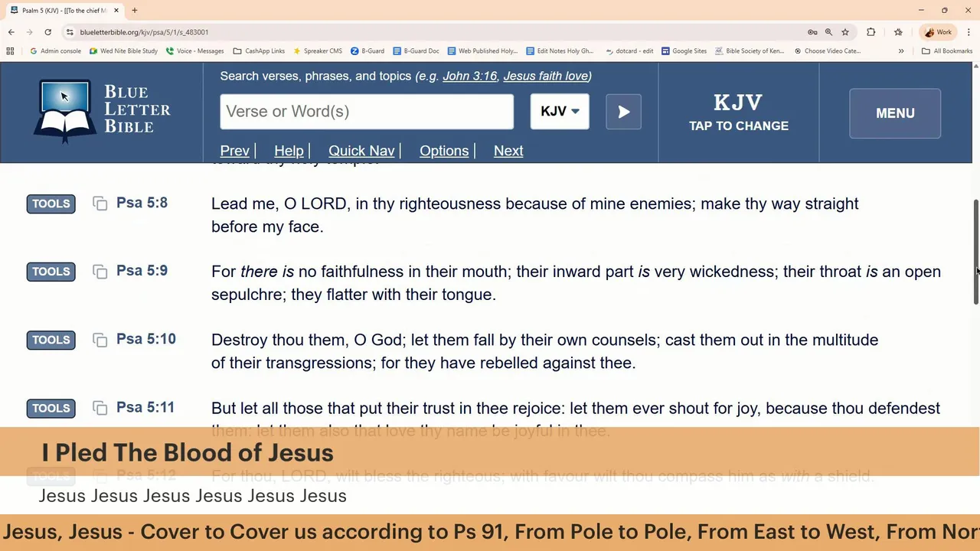Image resolution: width=980 pixels, height=551 pixels.
Task: Open Wed Nite Bible Study bookmark
Action: [x=123, y=51]
